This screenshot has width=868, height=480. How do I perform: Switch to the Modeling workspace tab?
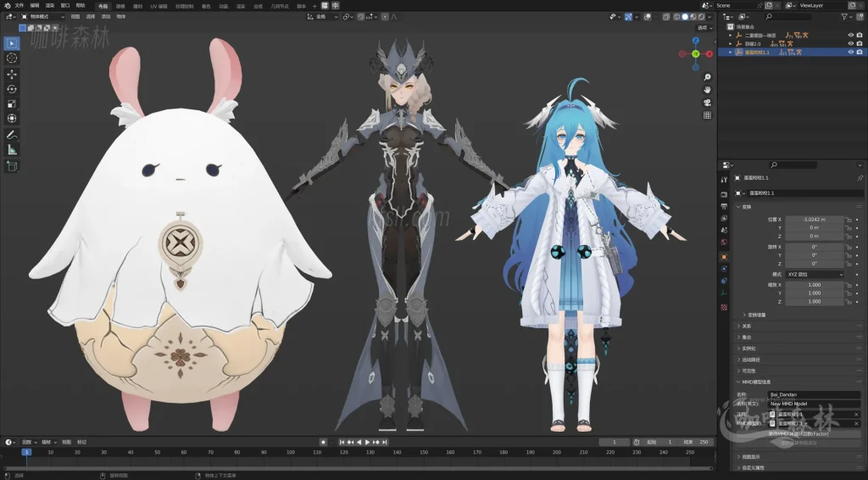click(x=120, y=6)
